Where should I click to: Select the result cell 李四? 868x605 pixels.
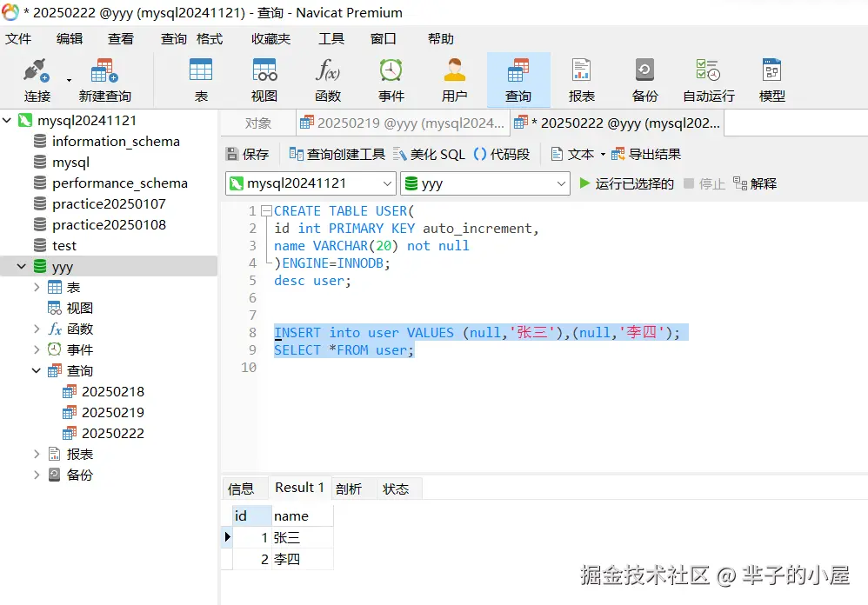303,559
